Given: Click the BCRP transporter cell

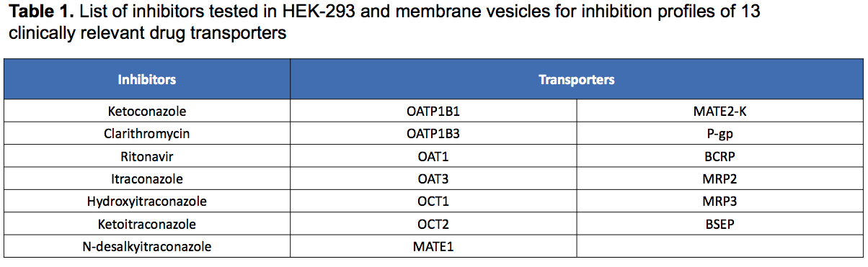Looking at the screenshot, I should click(x=720, y=155).
